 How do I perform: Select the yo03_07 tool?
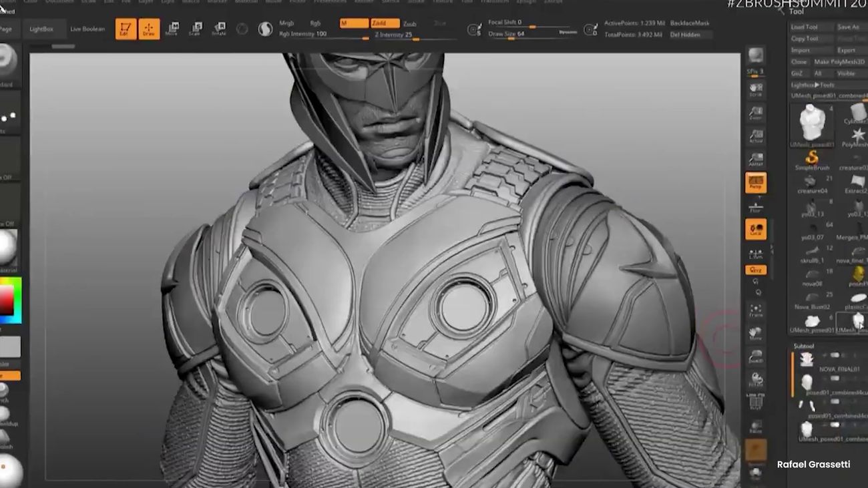coord(811,230)
